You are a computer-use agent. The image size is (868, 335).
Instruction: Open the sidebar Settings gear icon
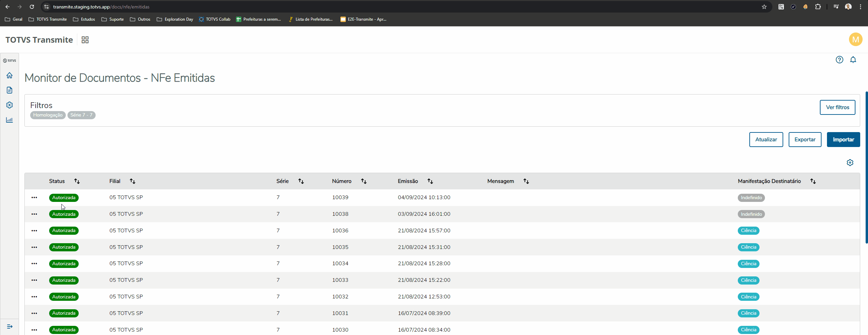tap(9, 105)
